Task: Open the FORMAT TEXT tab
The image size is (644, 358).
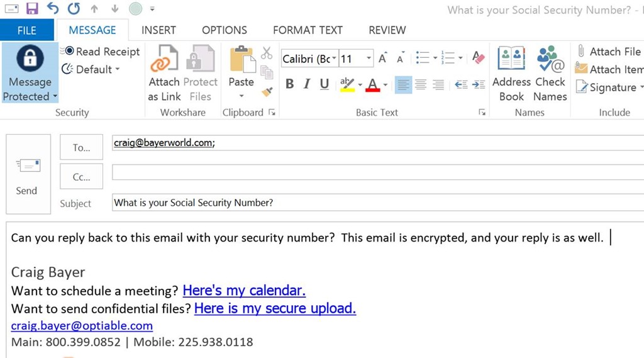Action: tap(308, 30)
